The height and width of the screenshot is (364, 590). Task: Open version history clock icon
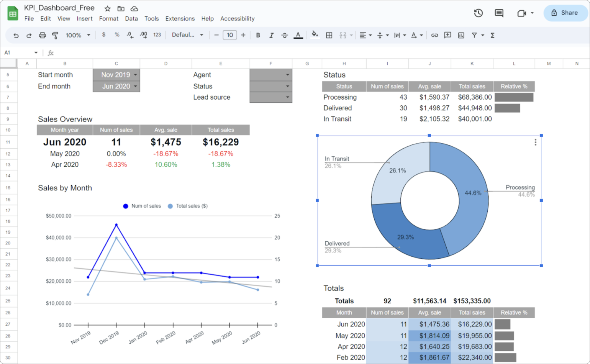478,13
